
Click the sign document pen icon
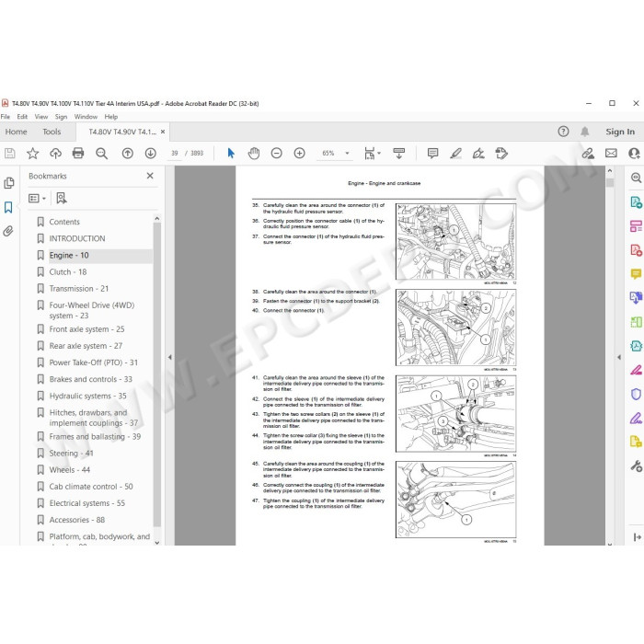click(x=478, y=154)
